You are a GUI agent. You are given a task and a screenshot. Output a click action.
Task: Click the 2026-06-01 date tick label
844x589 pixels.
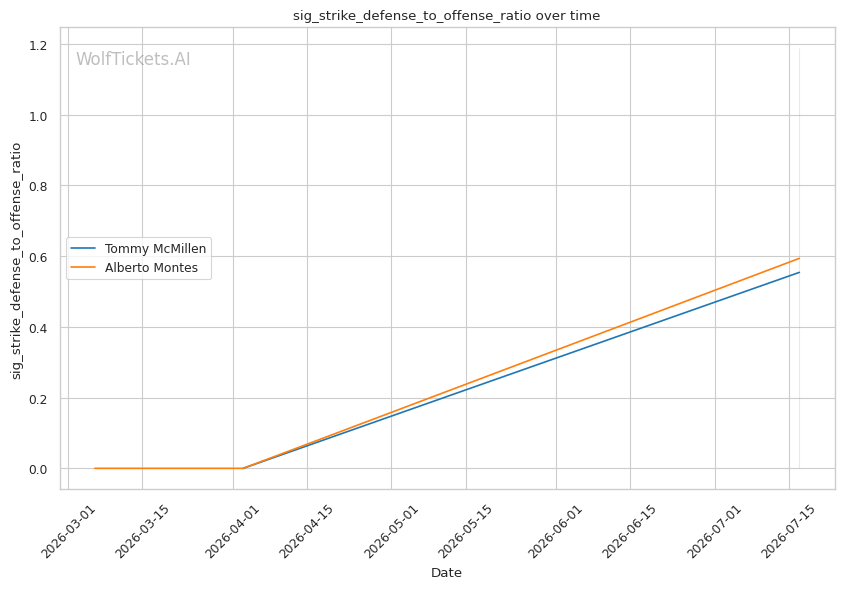pos(556,531)
